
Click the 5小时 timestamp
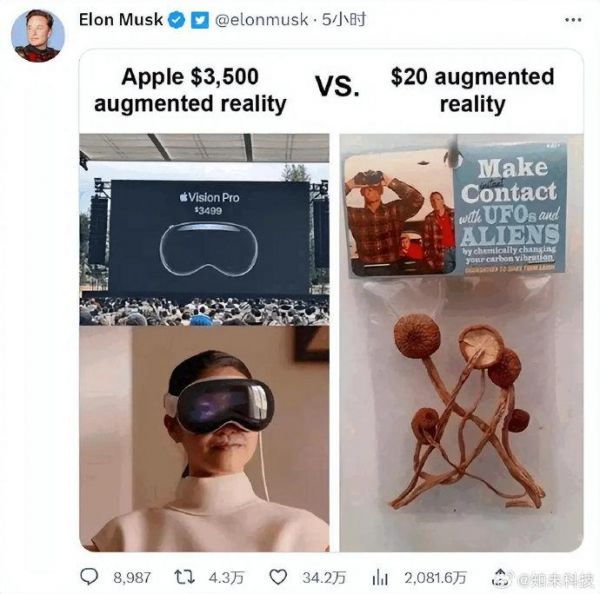(344, 20)
